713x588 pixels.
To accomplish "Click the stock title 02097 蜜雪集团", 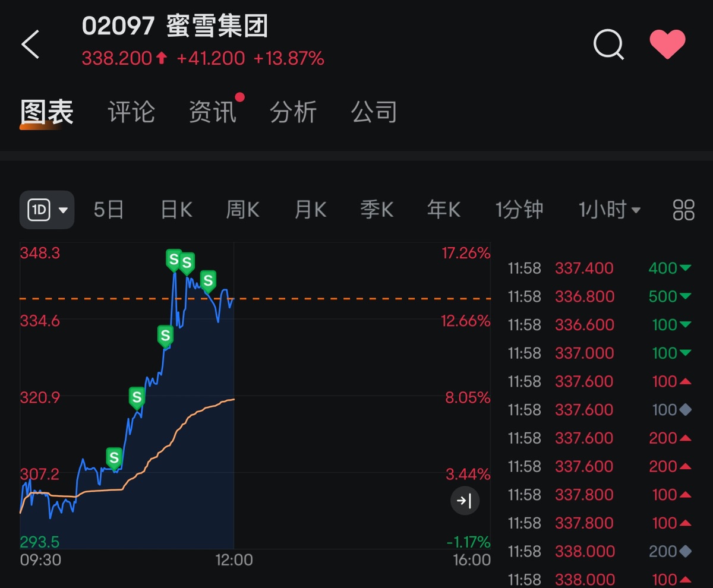I will [x=175, y=27].
